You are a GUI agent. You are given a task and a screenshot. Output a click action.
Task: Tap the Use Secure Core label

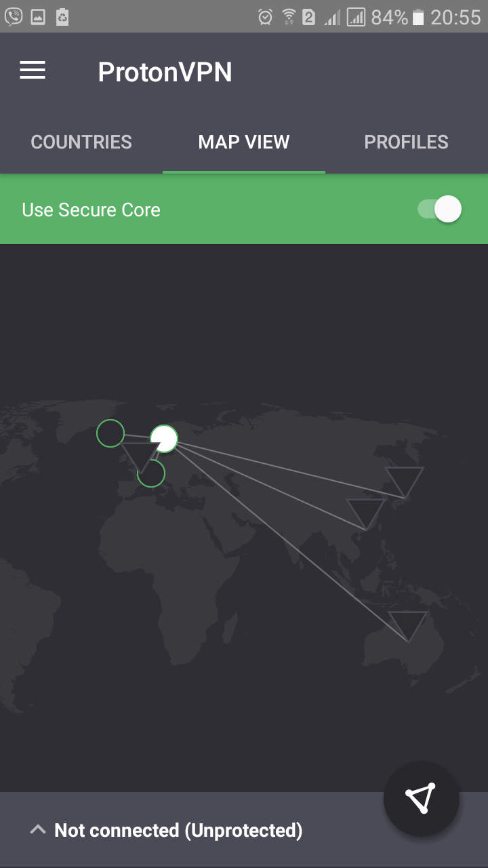(x=91, y=210)
